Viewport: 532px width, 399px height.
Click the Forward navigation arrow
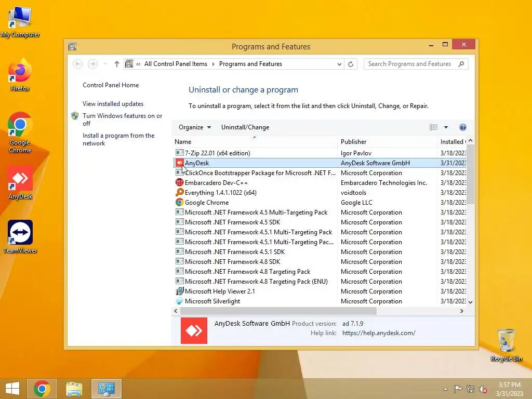click(92, 64)
